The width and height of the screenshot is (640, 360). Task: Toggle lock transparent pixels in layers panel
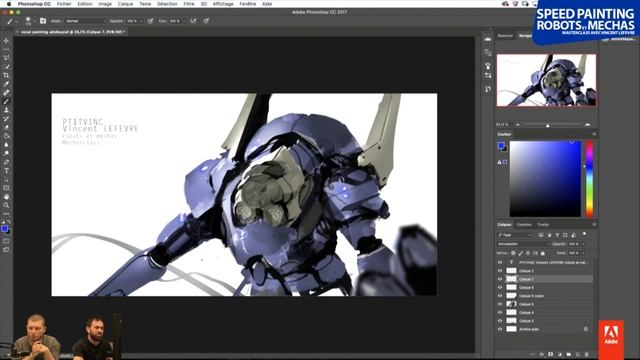pyautogui.click(x=513, y=253)
